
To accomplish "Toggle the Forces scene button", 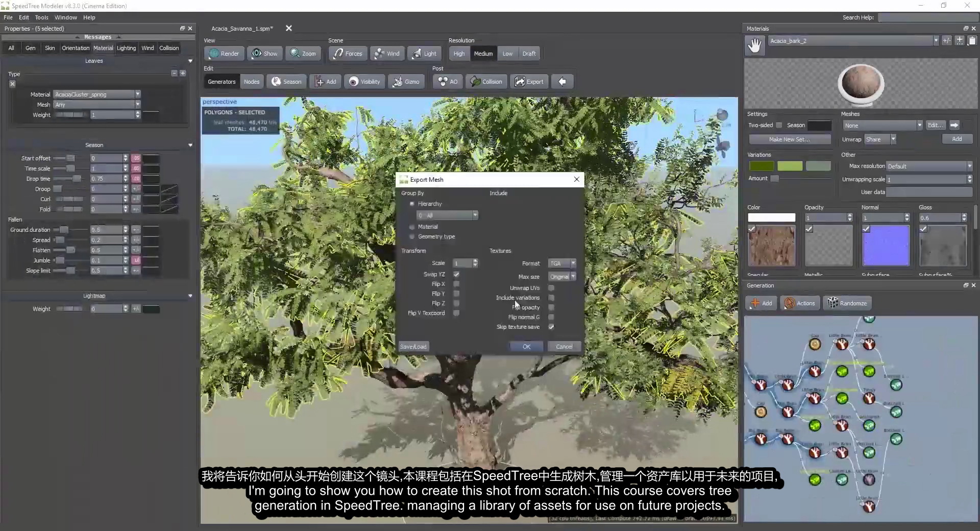I will point(348,54).
